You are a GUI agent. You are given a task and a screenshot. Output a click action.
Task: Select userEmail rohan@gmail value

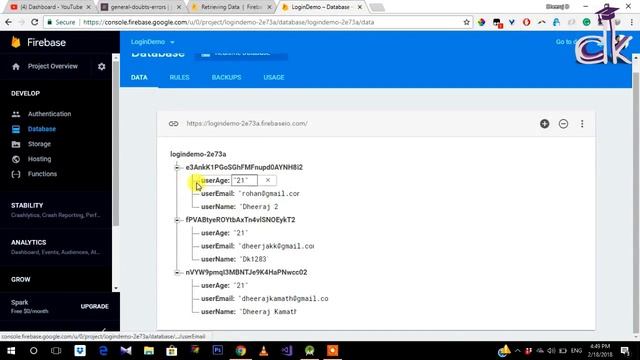pos(270,193)
